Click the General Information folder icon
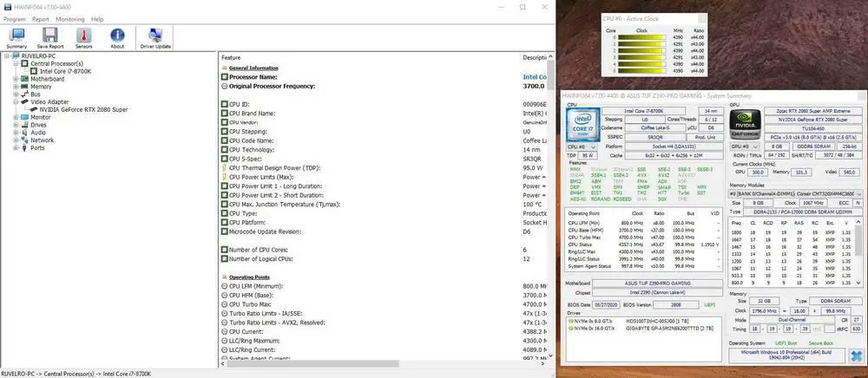Screen dimensions: 868x378 pyautogui.click(x=224, y=68)
